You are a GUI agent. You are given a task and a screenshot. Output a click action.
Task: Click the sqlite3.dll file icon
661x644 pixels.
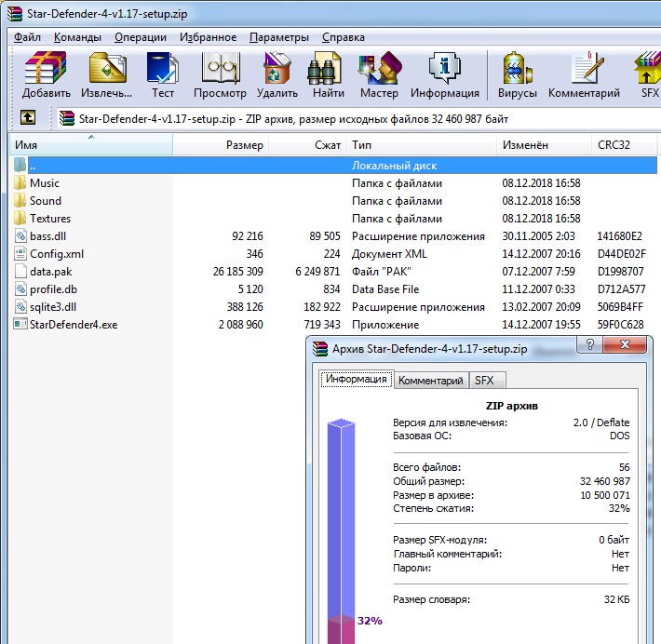(20, 306)
